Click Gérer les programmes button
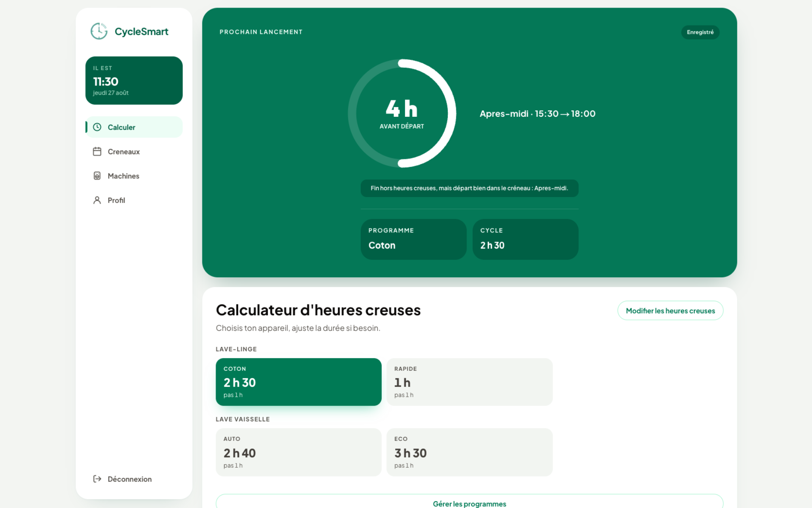Viewport: 812px width, 508px height. click(x=469, y=502)
